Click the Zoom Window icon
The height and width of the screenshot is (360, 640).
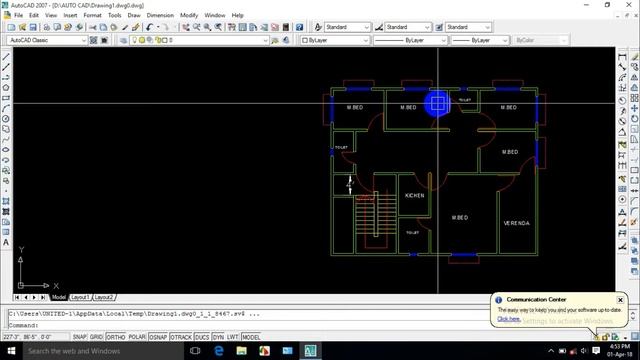pos(208,27)
